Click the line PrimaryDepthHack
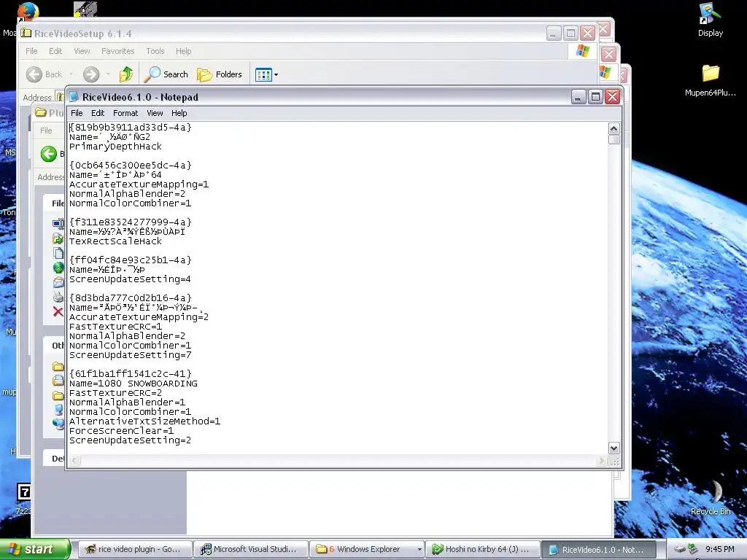Image resolution: width=747 pixels, height=560 pixels. 115,146
